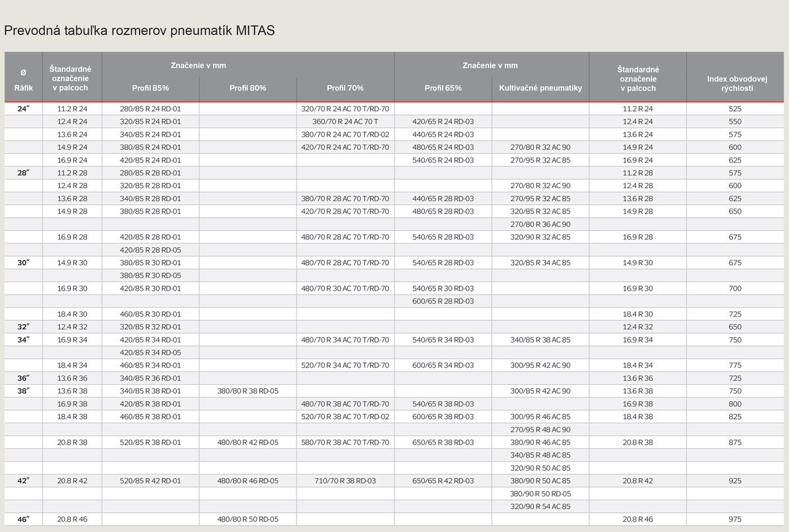This screenshot has width=789, height=532.
Task: Select the speed index value 975
Action: (736, 520)
